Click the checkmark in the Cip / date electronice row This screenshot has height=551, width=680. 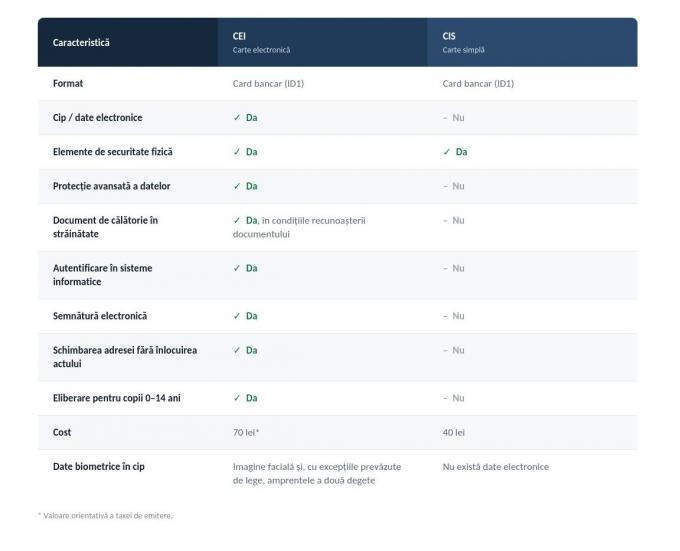237,117
